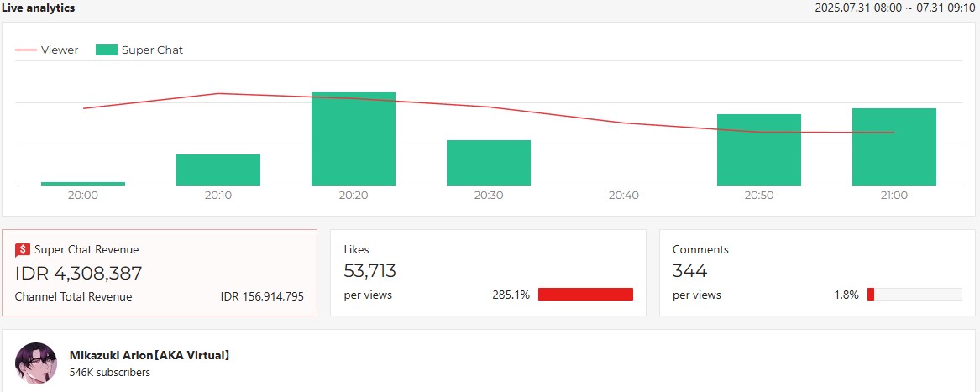Click the Likes card title
Screen dimensions: 980x392
[x=356, y=249]
